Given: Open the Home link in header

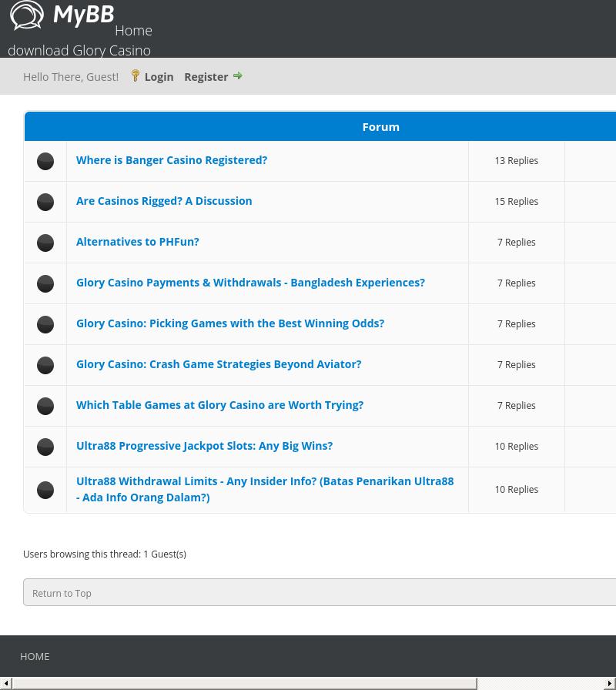Looking at the screenshot, I should 133,30.
